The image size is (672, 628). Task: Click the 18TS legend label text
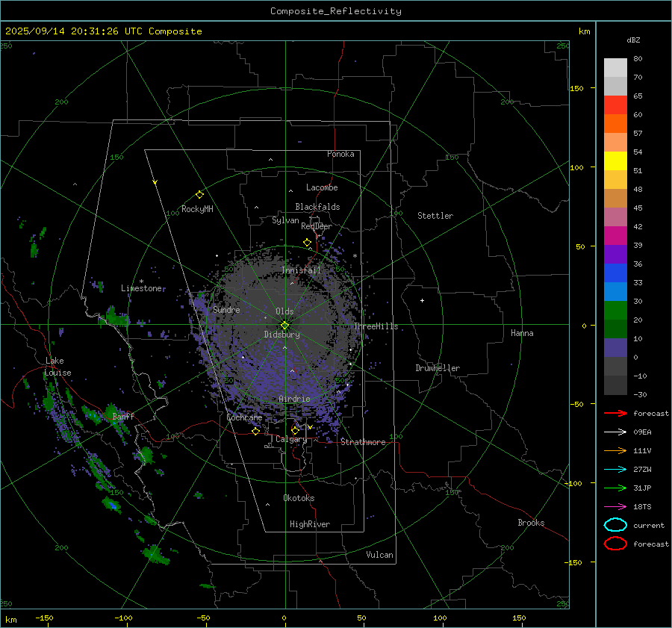(642, 507)
